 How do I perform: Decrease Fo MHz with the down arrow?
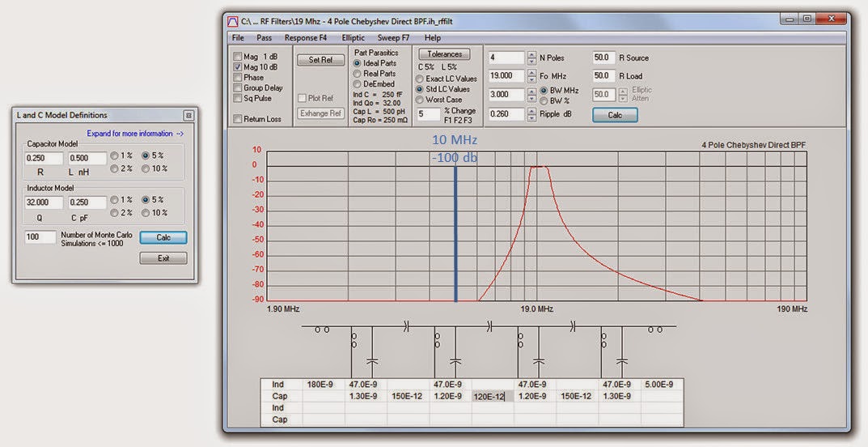pyautogui.click(x=531, y=79)
